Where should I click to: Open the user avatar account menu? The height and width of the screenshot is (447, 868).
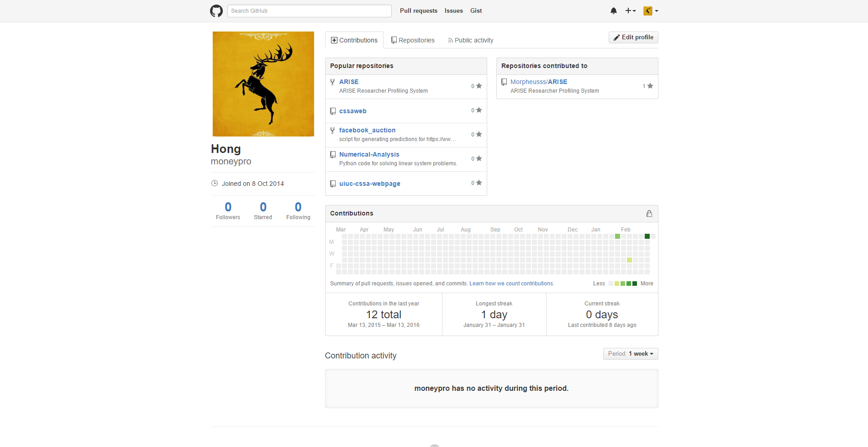click(650, 11)
